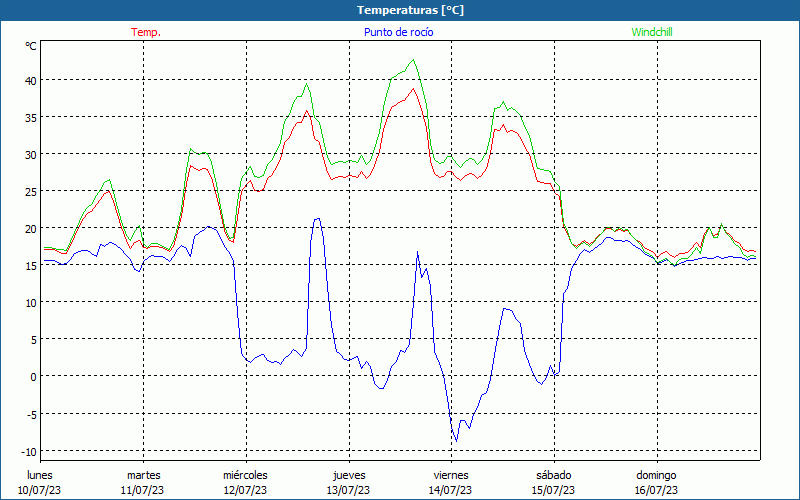The height and width of the screenshot is (500, 800).
Task: Click the 'jueves' day label
Action: [349, 476]
